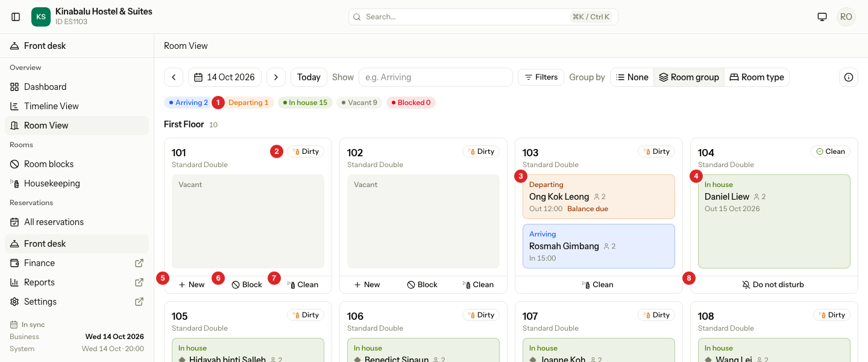The image size is (868, 362).
Task: Click the Show filter input field
Action: tap(435, 77)
